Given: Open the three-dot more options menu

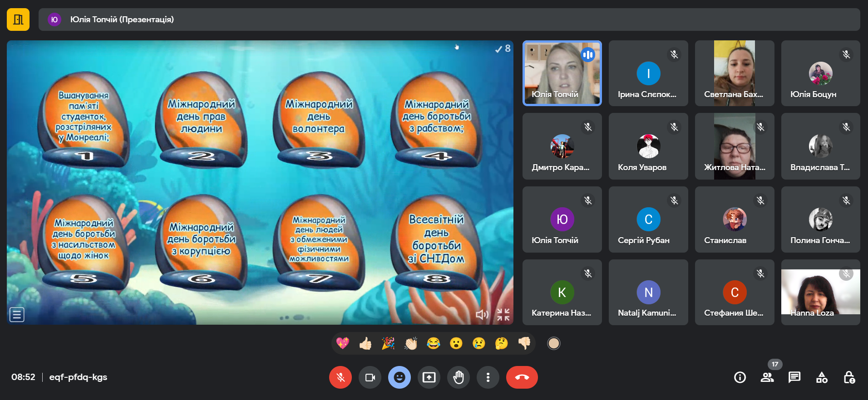Looking at the screenshot, I should coord(488,377).
